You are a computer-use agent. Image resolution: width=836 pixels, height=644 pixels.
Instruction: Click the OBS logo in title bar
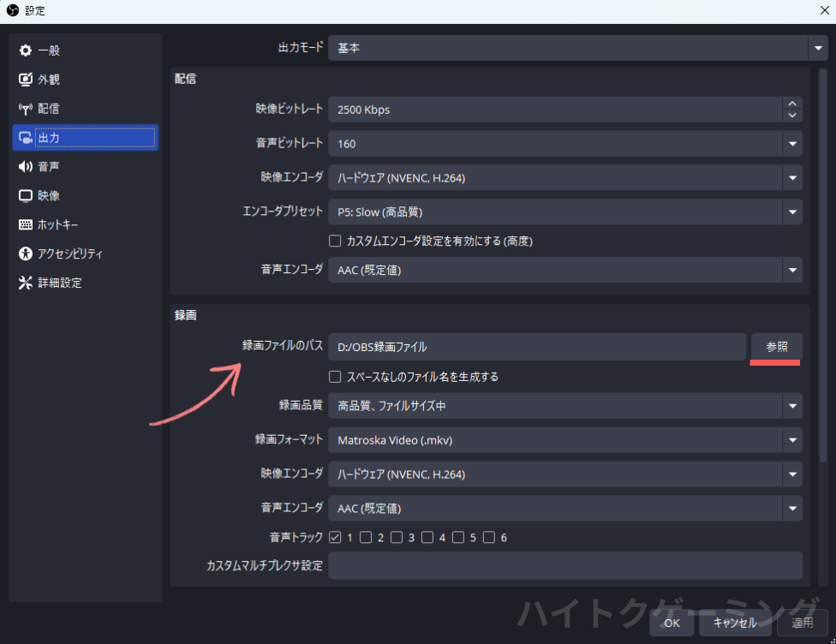click(x=12, y=10)
